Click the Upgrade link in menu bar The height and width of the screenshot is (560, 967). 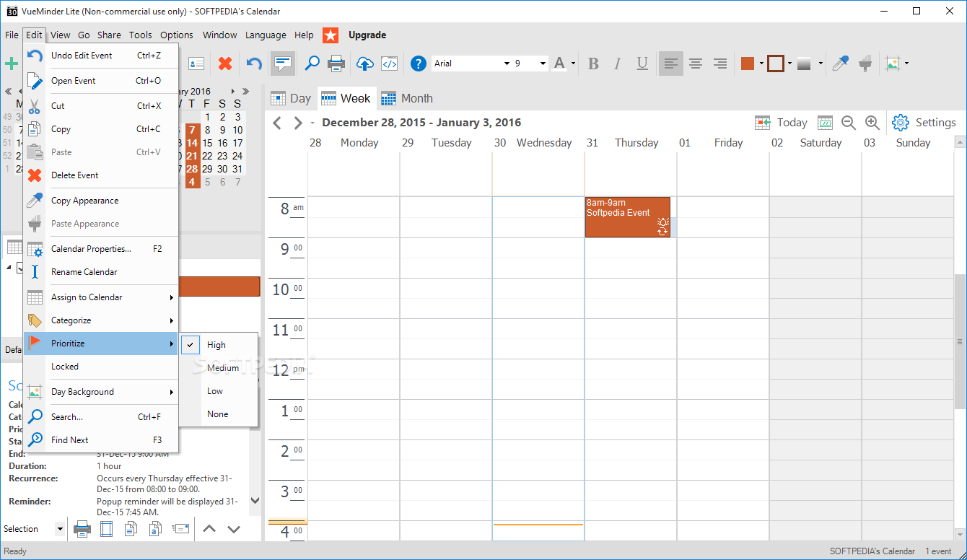(x=367, y=35)
